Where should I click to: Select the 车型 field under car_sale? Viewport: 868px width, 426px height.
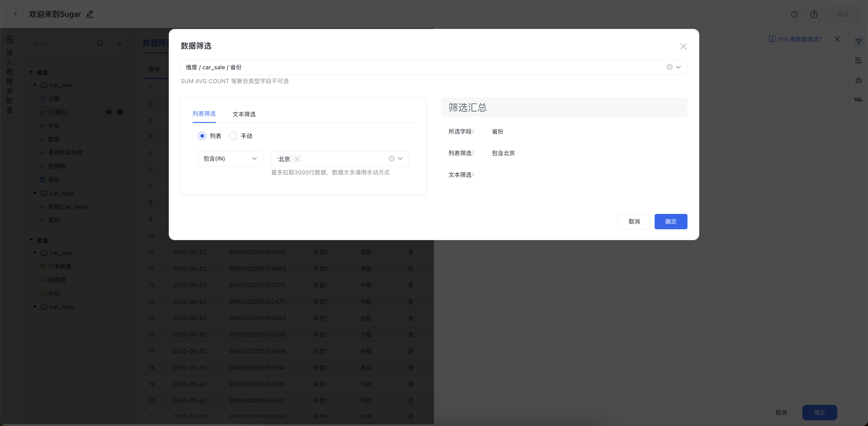[x=54, y=126]
